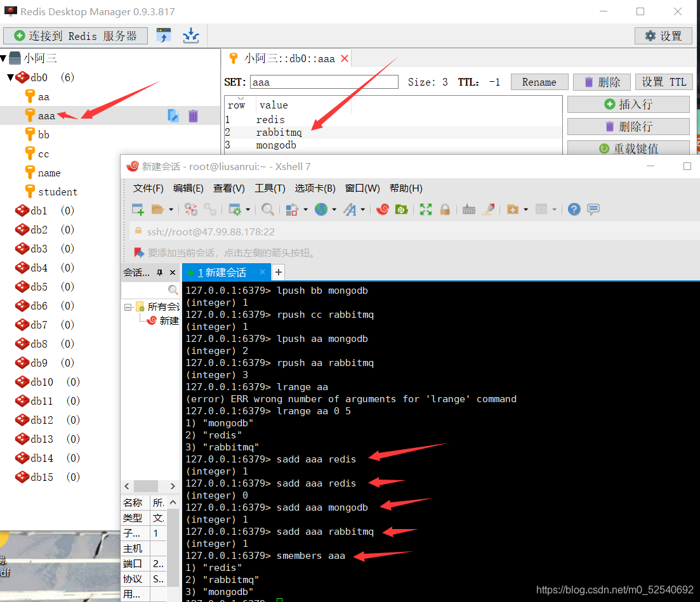This screenshot has width=700, height=602.
Task: Select the rabbitmq row in the value table
Action: [x=393, y=133]
